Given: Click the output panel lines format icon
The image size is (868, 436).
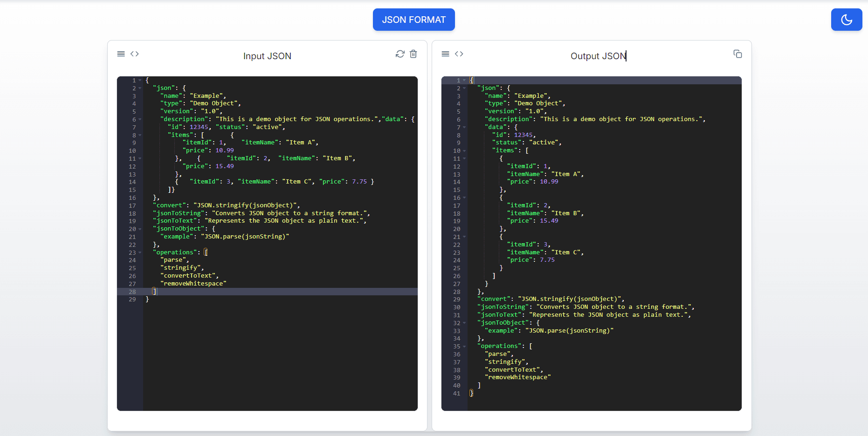Looking at the screenshot, I should coord(446,54).
